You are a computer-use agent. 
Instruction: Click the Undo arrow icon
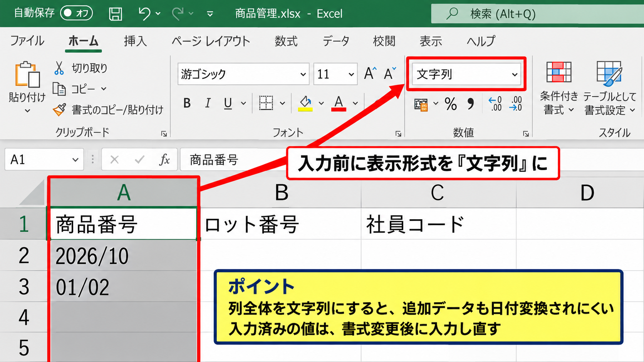144,14
